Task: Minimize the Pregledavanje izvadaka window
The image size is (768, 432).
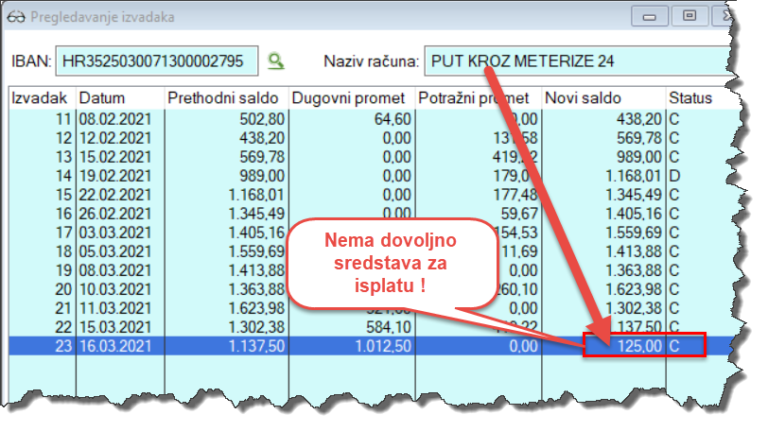Action: [x=649, y=17]
